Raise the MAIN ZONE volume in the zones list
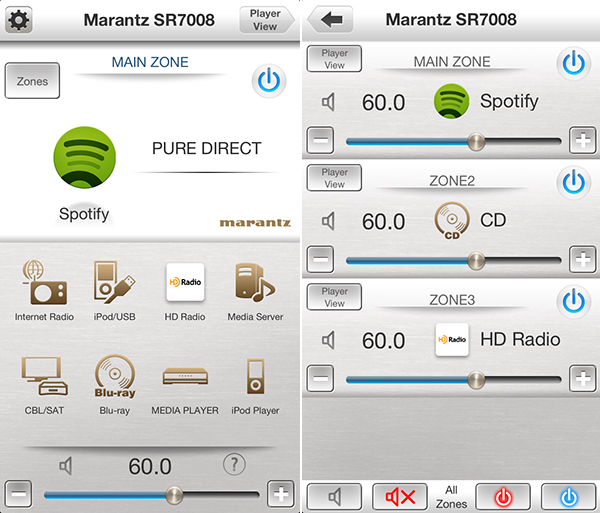The width and height of the screenshot is (600, 513). tap(582, 140)
